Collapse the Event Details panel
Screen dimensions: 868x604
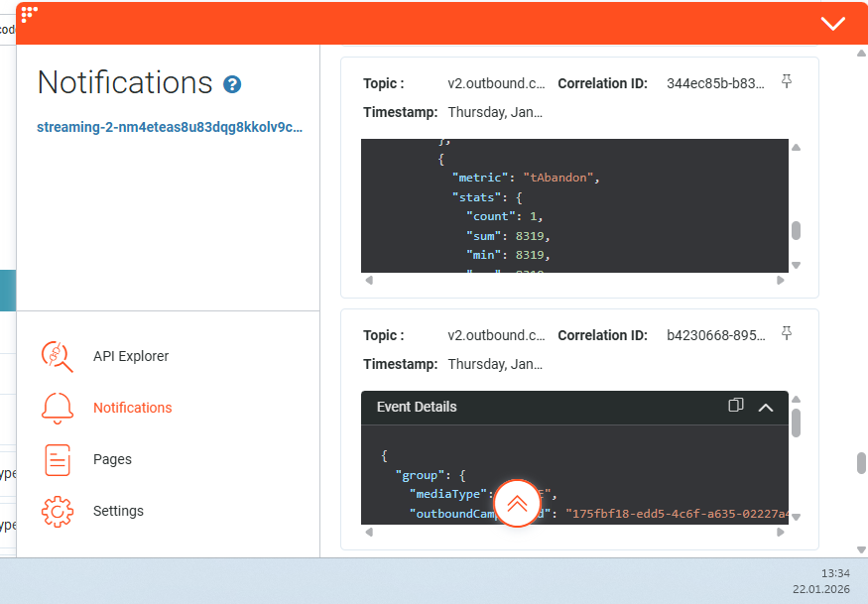click(766, 407)
